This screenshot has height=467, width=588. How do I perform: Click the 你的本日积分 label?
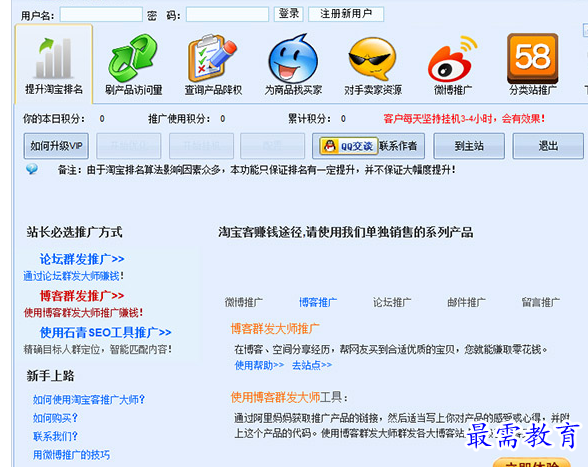pyautogui.click(x=54, y=119)
